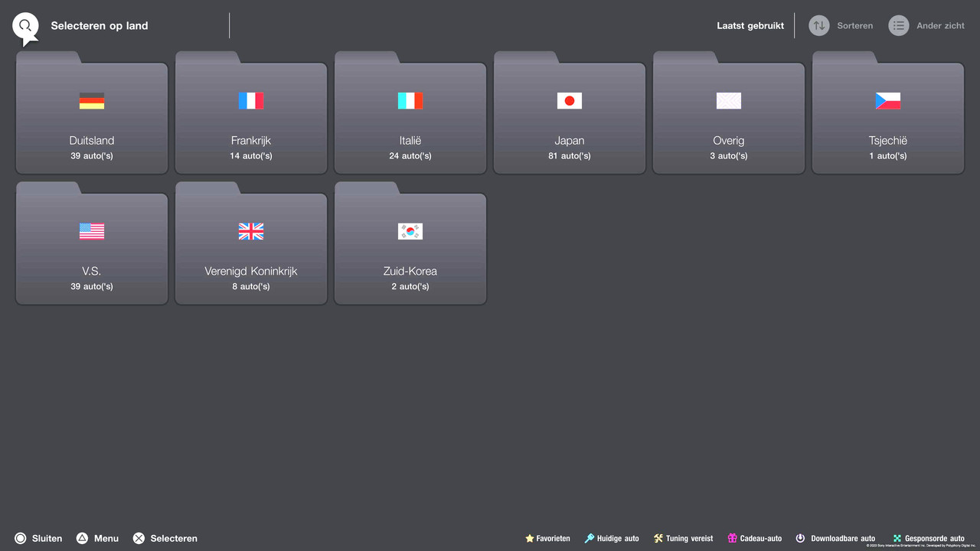The height and width of the screenshot is (551, 980).
Task: Click the 81 auto('s) count
Action: pyautogui.click(x=570, y=156)
